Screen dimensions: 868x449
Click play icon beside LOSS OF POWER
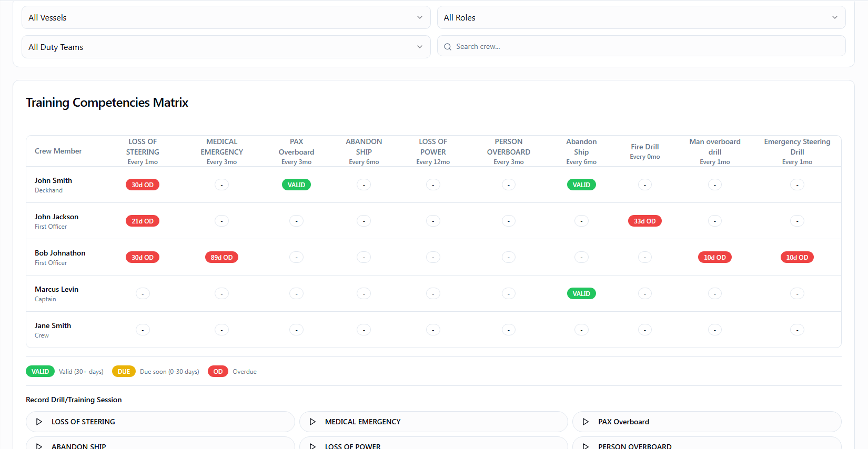(x=312, y=445)
